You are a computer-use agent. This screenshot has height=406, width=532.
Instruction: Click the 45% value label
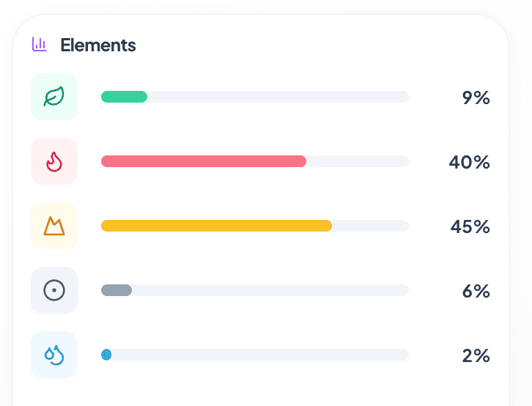tap(470, 226)
